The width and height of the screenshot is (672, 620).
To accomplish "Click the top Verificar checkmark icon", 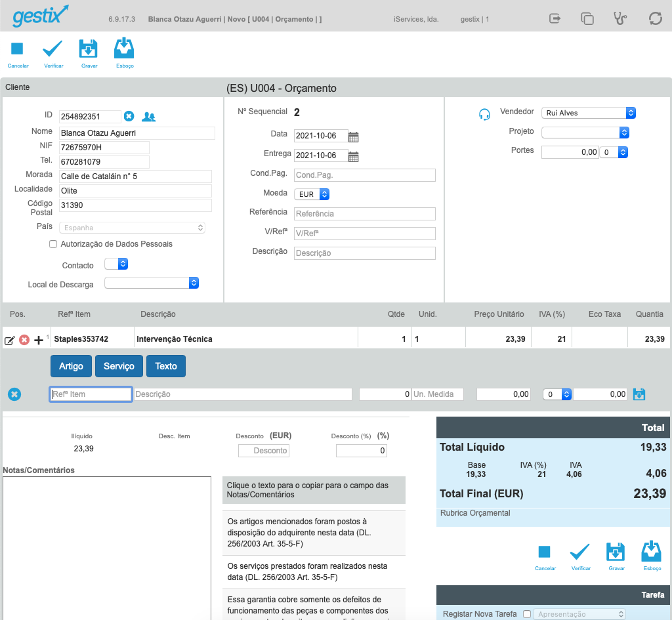I will click(x=52, y=49).
